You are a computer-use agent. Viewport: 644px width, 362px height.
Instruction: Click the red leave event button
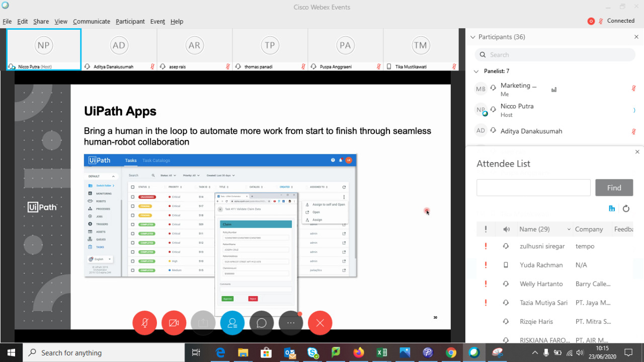click(x=319, y=323)
